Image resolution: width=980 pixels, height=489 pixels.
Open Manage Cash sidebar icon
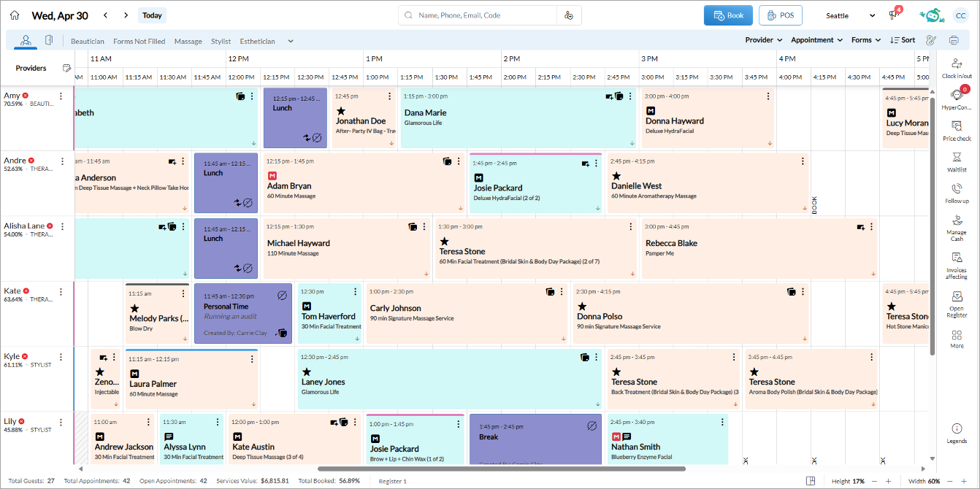click(x=957, y=228)
